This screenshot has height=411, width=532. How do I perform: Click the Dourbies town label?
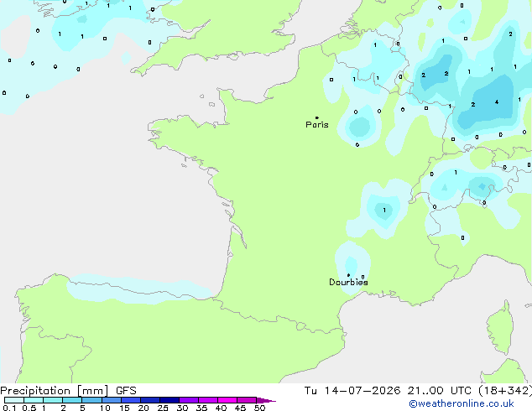pyautogui.click(x=348, y=282)
